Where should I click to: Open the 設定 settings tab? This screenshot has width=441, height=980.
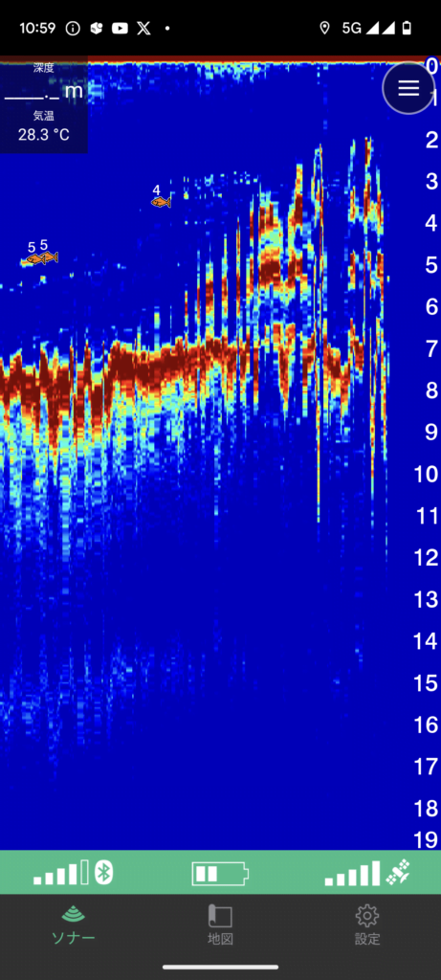367,924
